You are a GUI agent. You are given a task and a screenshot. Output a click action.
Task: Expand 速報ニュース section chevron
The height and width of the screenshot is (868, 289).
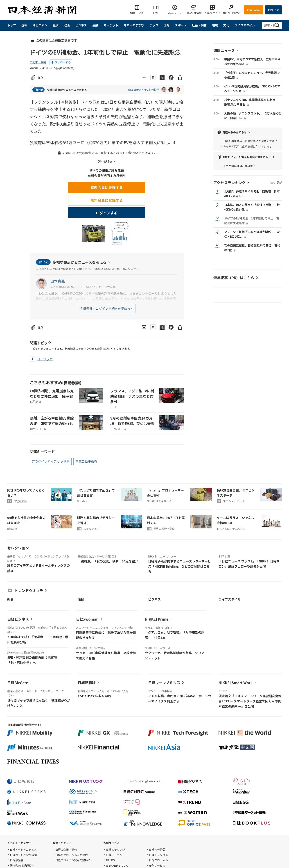point(237,50)
